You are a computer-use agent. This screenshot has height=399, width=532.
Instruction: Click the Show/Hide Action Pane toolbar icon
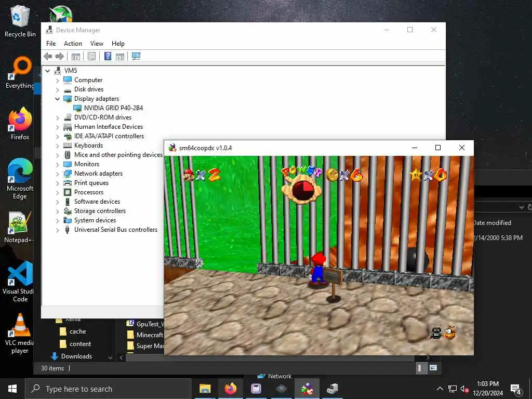pos(120,56)
